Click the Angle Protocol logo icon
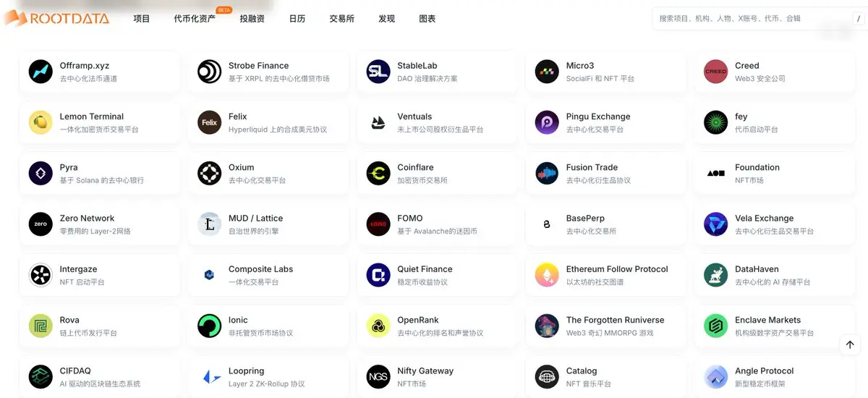Viewport: 868px width, 398px height. 716,376
